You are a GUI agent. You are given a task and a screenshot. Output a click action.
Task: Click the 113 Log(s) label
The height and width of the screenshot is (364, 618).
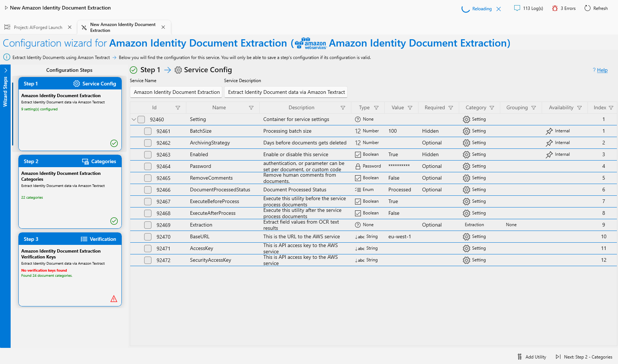tap(533, 8)
